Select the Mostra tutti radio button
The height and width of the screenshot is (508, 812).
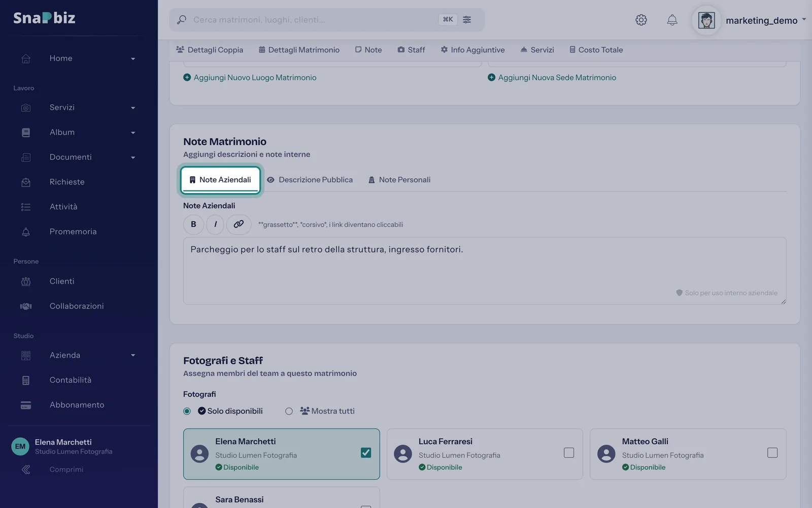pyautogui.click(x=289, y=411)
